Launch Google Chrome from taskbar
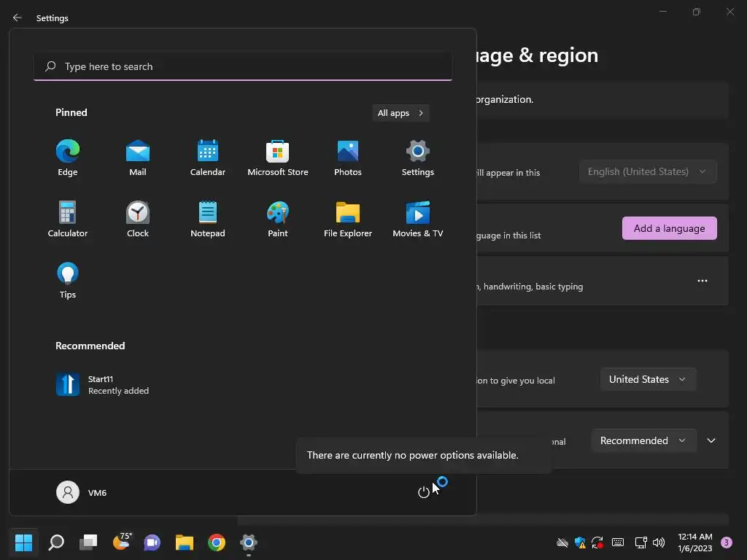Image resolution: width=747 pixels, height=560 pixels. [216, 542]
